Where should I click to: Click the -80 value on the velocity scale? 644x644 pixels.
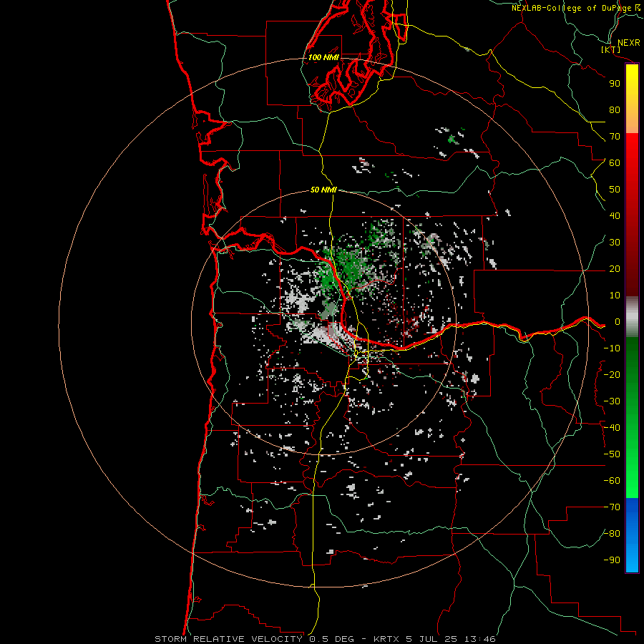(612, 534)
